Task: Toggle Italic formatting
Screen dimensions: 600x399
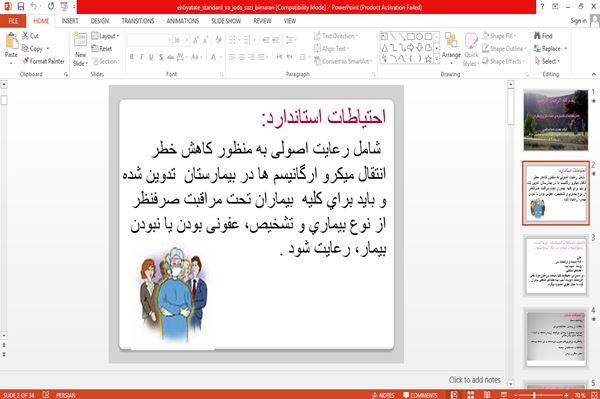Action: tap(141, 57)
